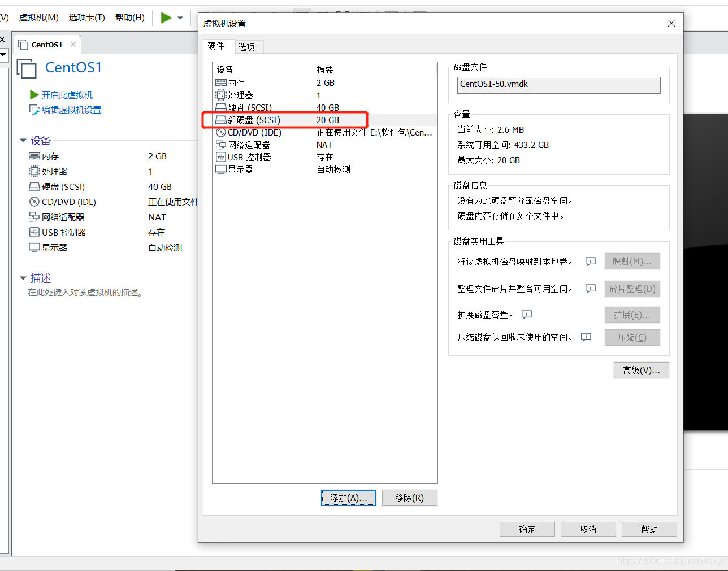The width and height of the screenshot is (728, 571).
Task: Select 新硬盘 (SCSI) icon in dialog list
Action: click(221, 120)
